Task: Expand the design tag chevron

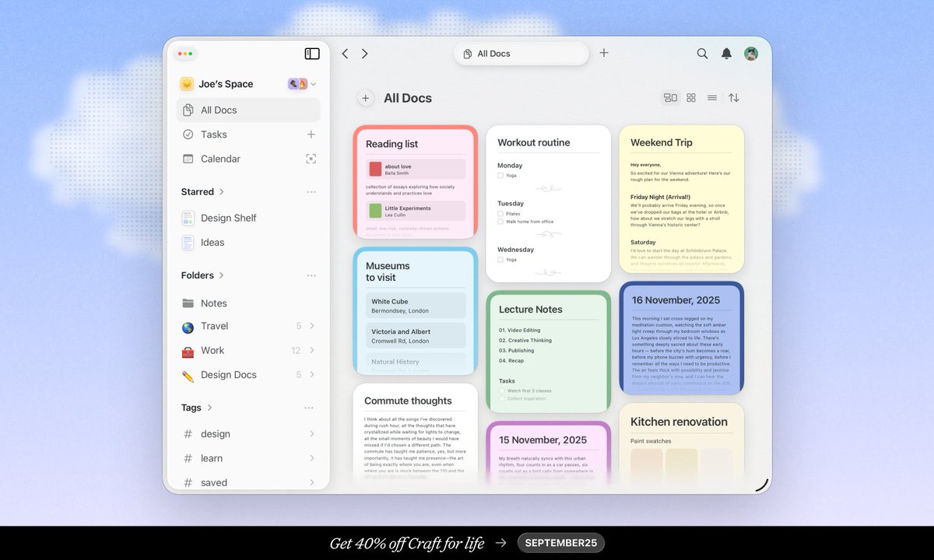Action: [312, 434]
